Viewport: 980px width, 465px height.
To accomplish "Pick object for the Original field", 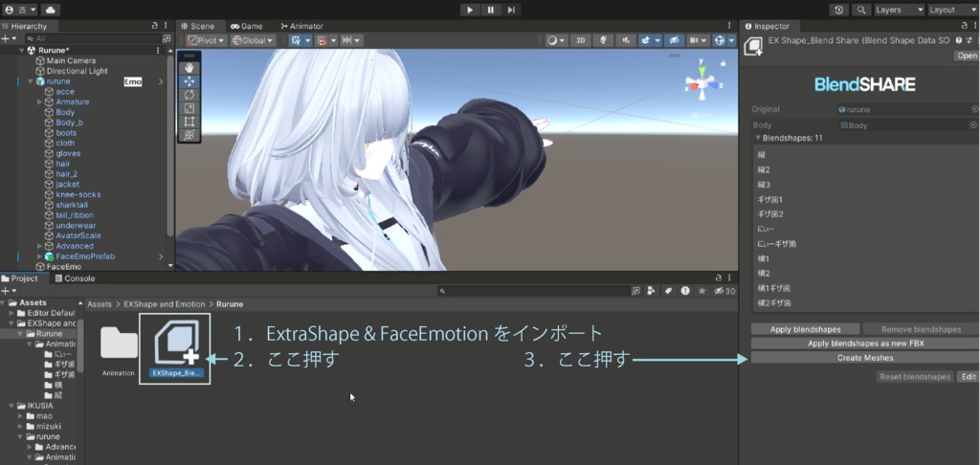I will tap(975, 109).
